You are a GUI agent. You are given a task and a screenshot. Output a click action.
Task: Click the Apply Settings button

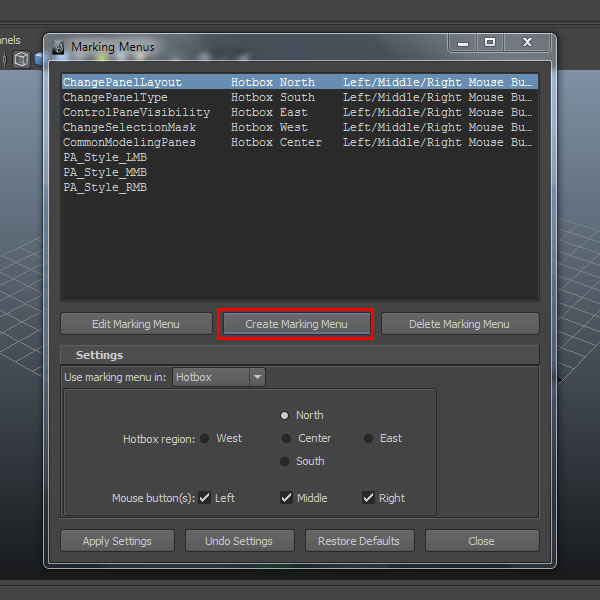click(117, 541)
